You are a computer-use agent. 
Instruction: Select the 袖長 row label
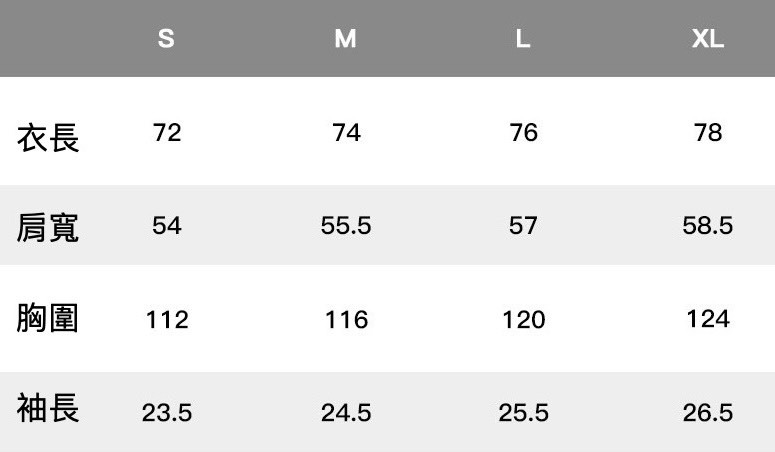(x=48, y=409)
